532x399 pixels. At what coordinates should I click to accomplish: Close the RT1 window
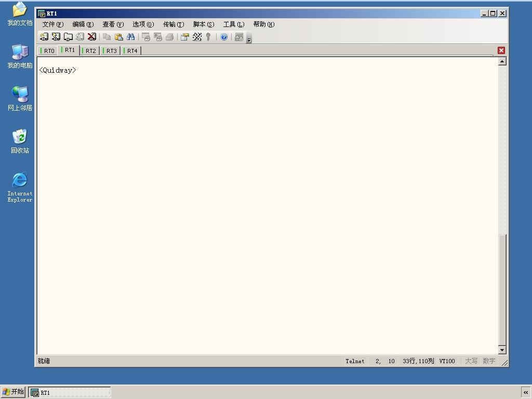[x=502, y=13]
